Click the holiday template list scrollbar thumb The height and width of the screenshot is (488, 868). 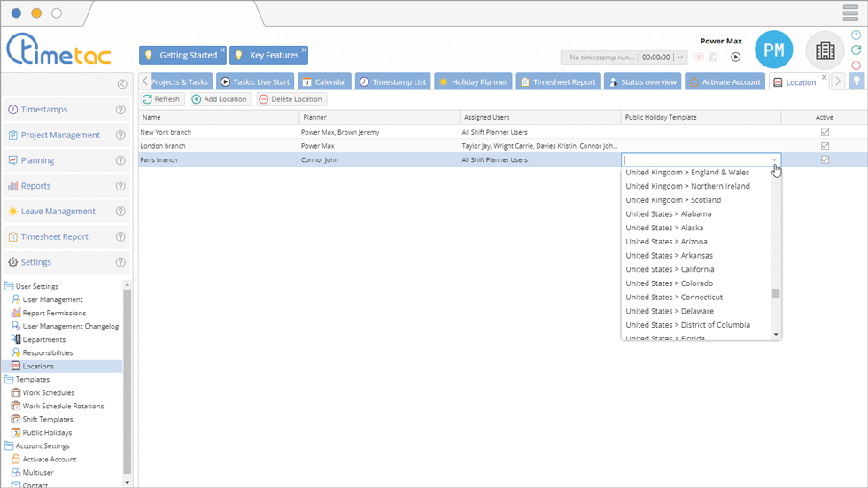tap(776, 294)
